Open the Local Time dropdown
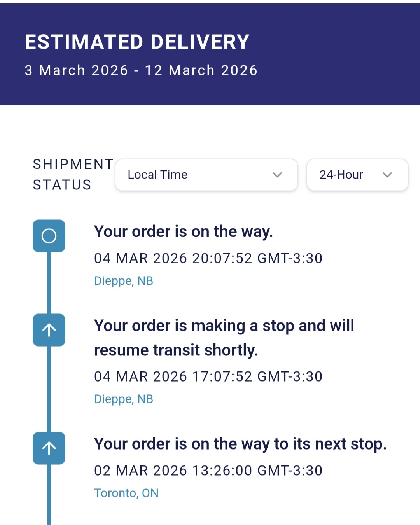The height and width of the screenshot is (525, 420). coord(206,175)
